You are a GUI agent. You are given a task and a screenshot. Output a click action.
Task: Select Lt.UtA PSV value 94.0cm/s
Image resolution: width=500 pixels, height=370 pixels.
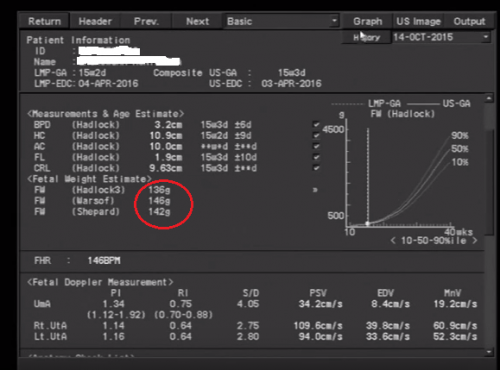point(320,336)
